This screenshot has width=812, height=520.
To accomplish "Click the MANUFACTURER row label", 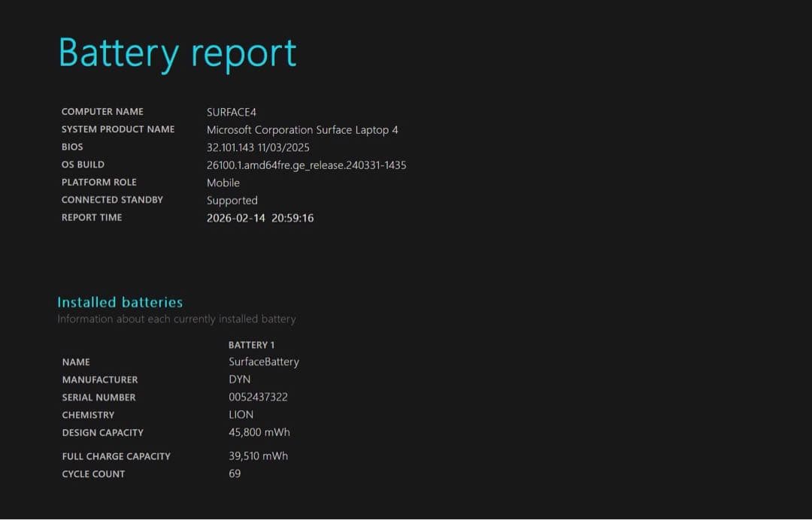I will click(100, 379).
